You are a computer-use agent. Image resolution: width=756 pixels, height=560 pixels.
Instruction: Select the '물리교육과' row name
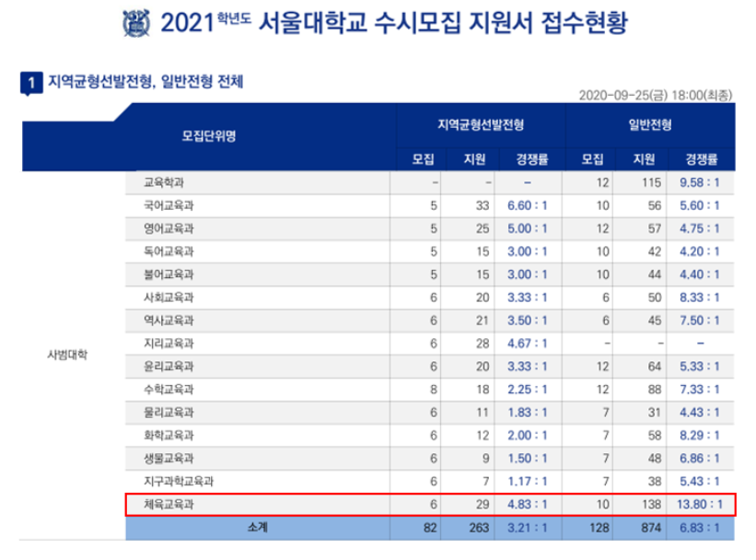[x=169, y=413]
